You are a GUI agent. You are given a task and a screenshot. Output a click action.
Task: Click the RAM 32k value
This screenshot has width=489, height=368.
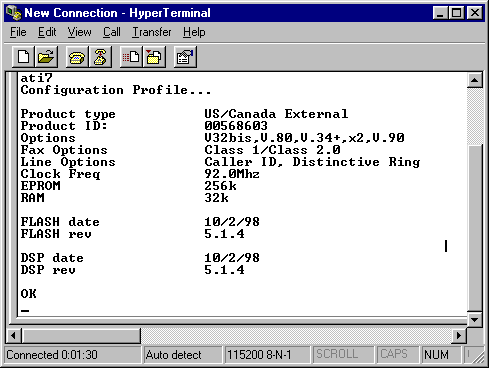(216, 198)
